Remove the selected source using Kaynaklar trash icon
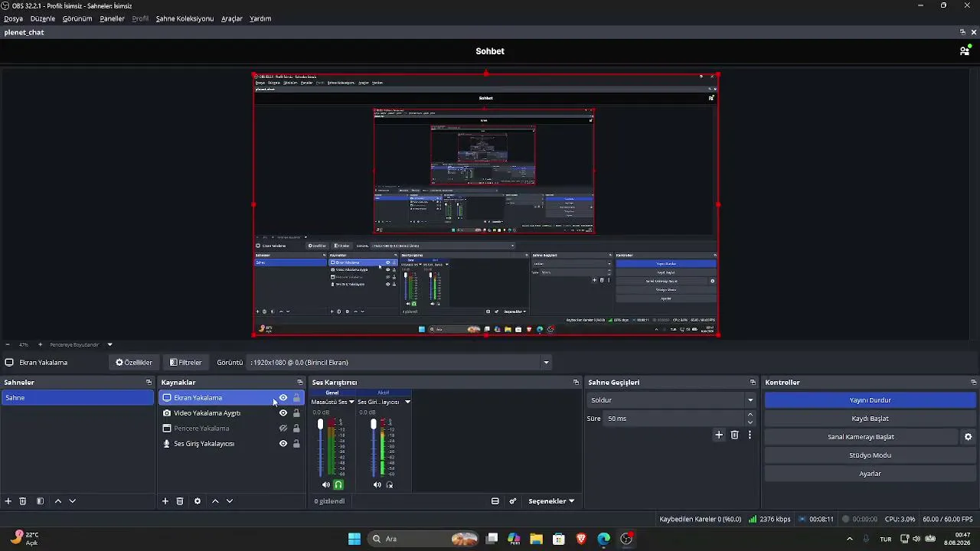The width and height of the screenshot is (980, 551). (x=180, y=501)
